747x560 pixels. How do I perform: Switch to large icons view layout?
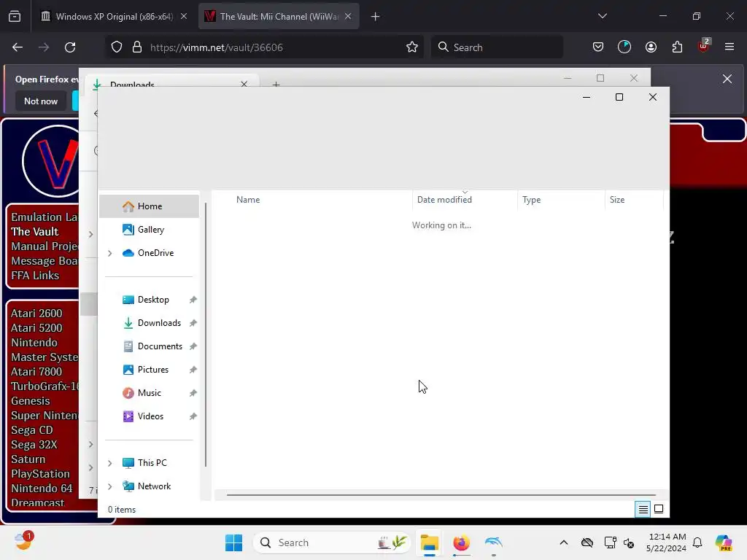click(659, 510)
